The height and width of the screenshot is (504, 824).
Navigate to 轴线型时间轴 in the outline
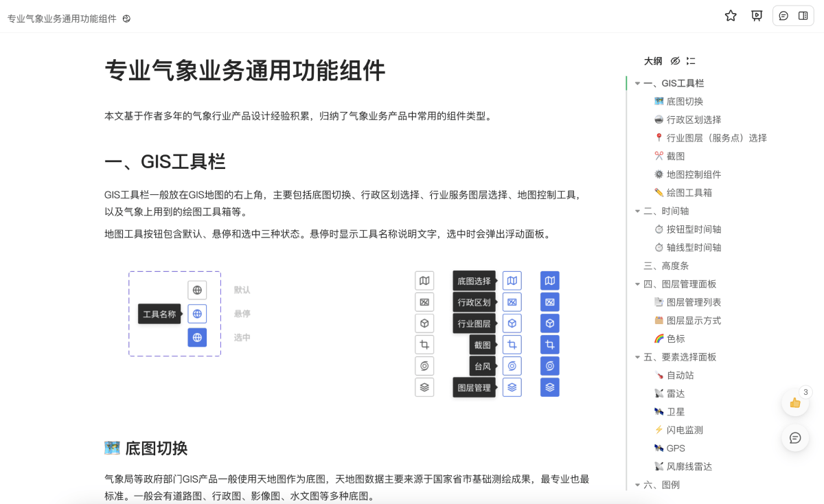pyautogui.click(x=687, y=247)
